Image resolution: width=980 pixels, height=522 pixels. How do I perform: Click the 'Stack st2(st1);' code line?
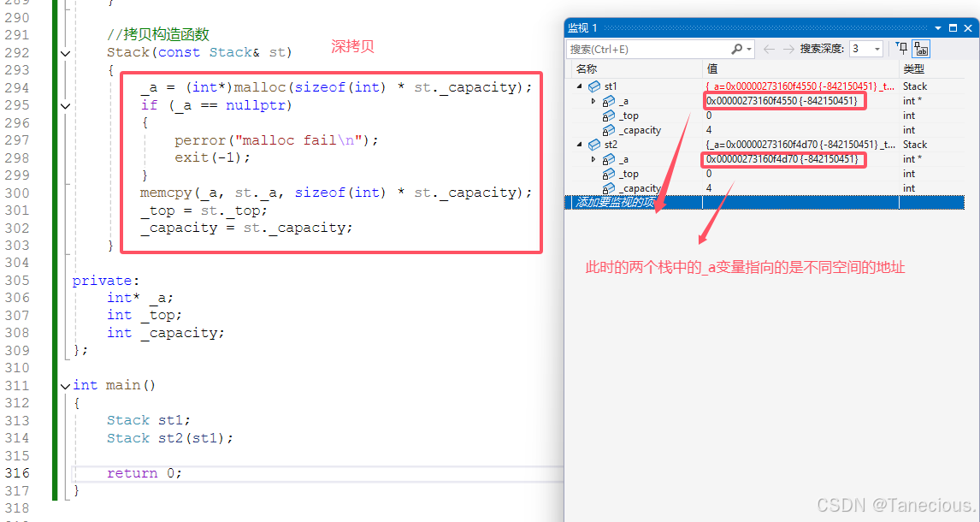click(x=170, y=438)
